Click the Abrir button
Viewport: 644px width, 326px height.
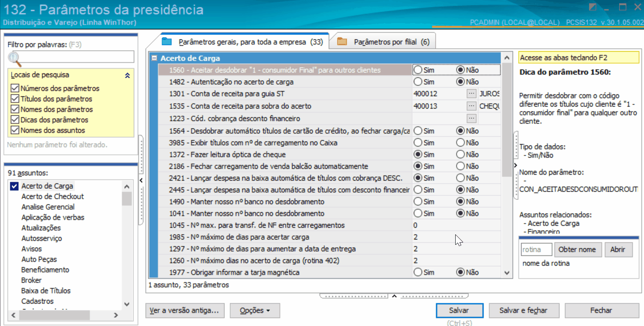coord(618,250)
